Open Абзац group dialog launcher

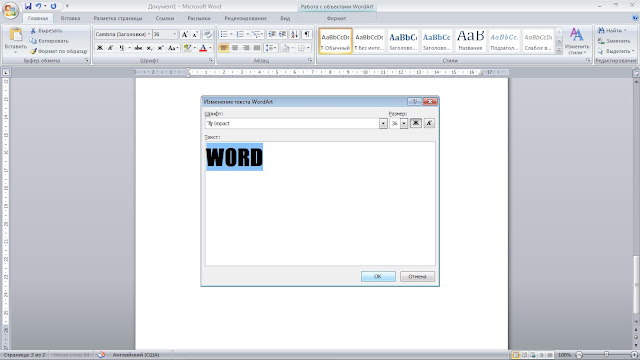(x=310, y=60)
